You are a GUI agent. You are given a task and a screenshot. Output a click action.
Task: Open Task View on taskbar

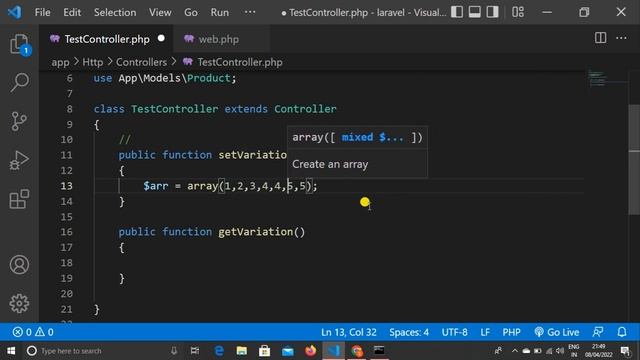coord(195,351)
